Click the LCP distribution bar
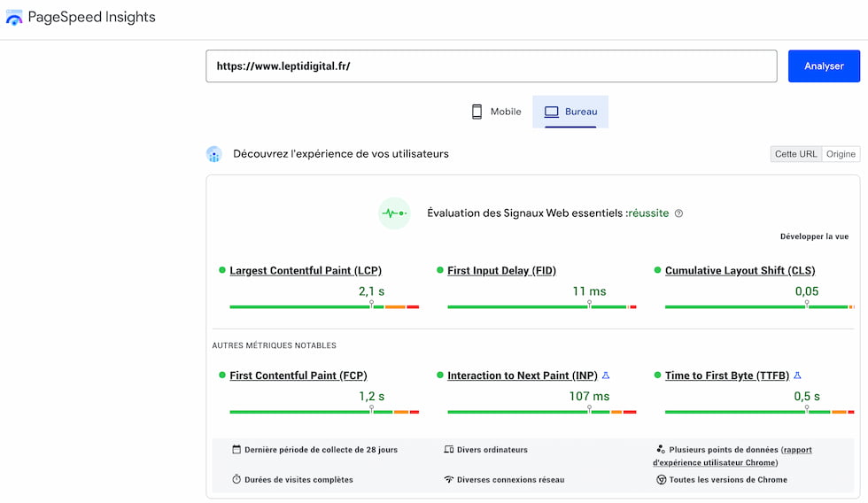This screenshot has width=868, height=503. point(324,306)
